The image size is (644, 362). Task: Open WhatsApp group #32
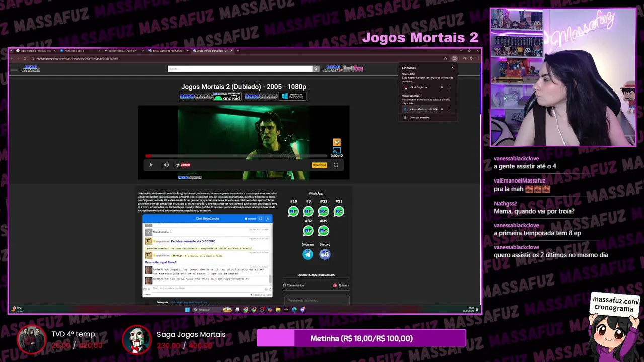pos(308,231)
